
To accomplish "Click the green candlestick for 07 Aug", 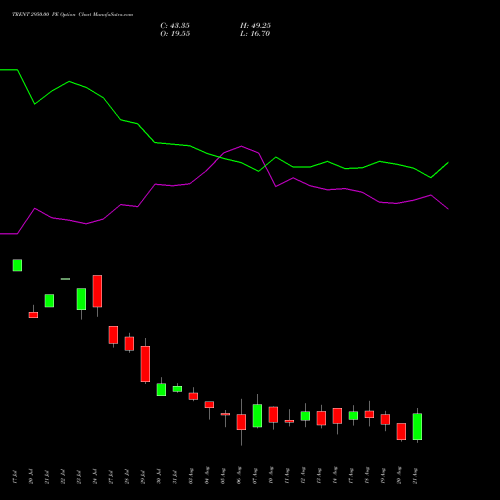I will [257, 416].
